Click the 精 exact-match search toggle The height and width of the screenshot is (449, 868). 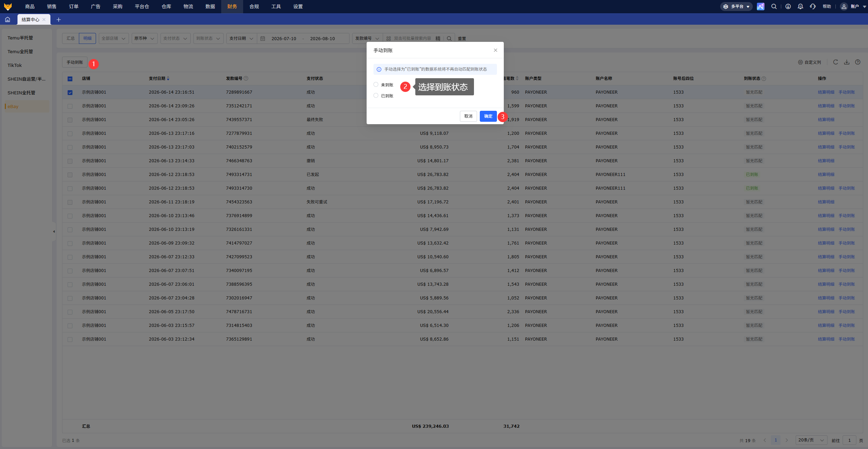click(x=438, y=38)
